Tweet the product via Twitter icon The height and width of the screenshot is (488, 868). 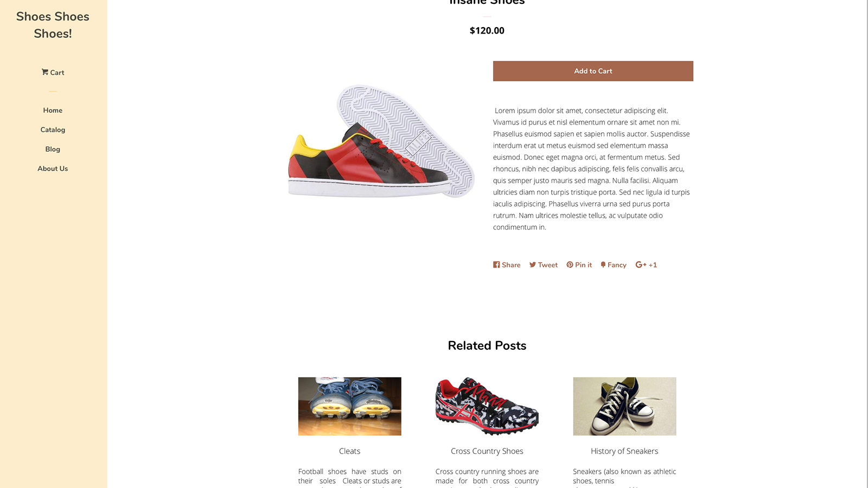point(533,265)
